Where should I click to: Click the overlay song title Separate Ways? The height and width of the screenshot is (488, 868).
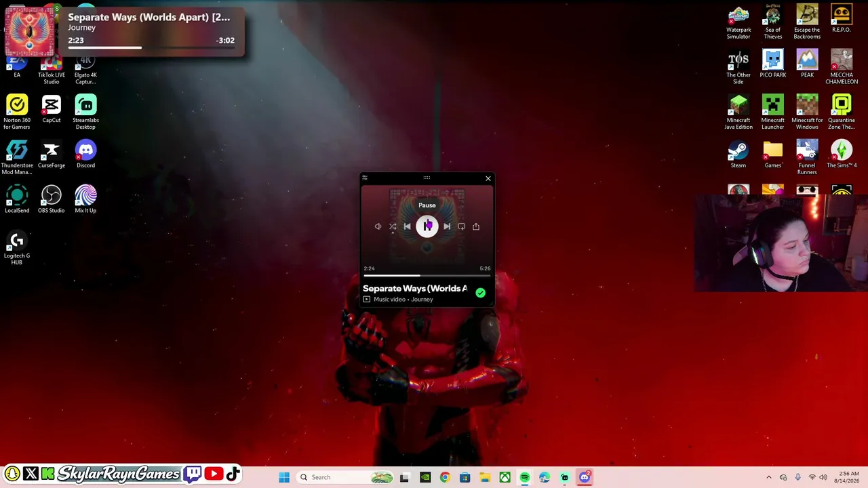point(149,17)
